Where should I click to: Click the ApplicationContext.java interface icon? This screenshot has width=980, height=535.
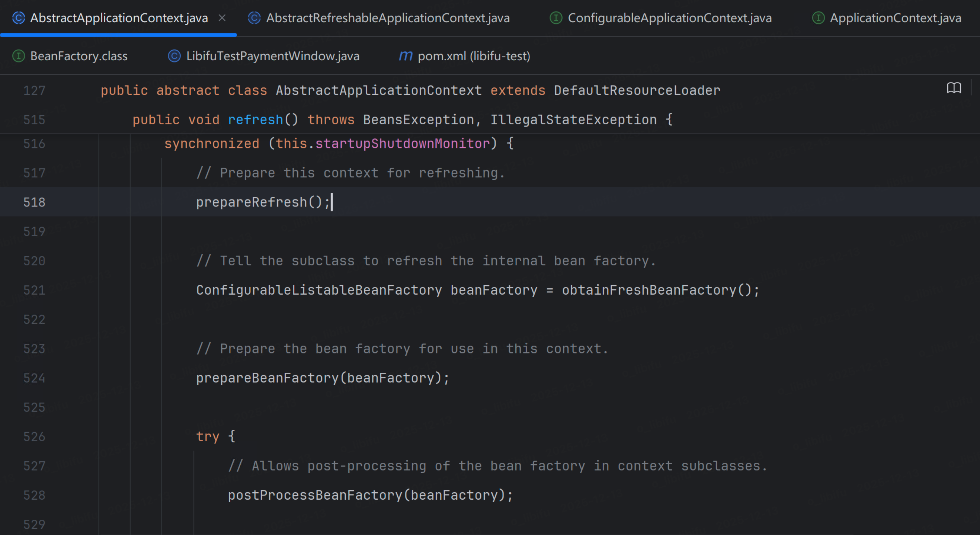click(818, 18)
